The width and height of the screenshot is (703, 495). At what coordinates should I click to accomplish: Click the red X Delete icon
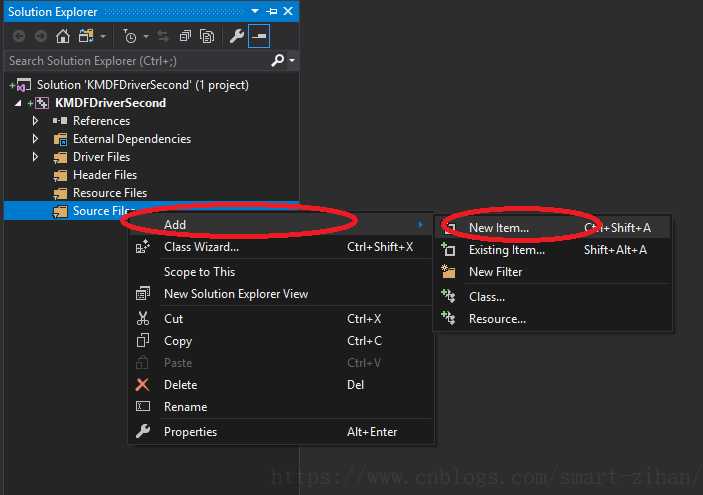(143, 385)
